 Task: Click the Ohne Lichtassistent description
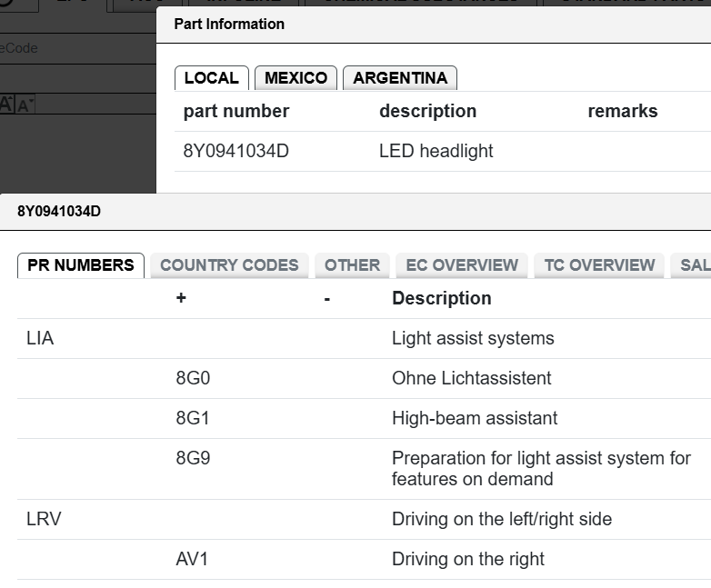(471, 378)
